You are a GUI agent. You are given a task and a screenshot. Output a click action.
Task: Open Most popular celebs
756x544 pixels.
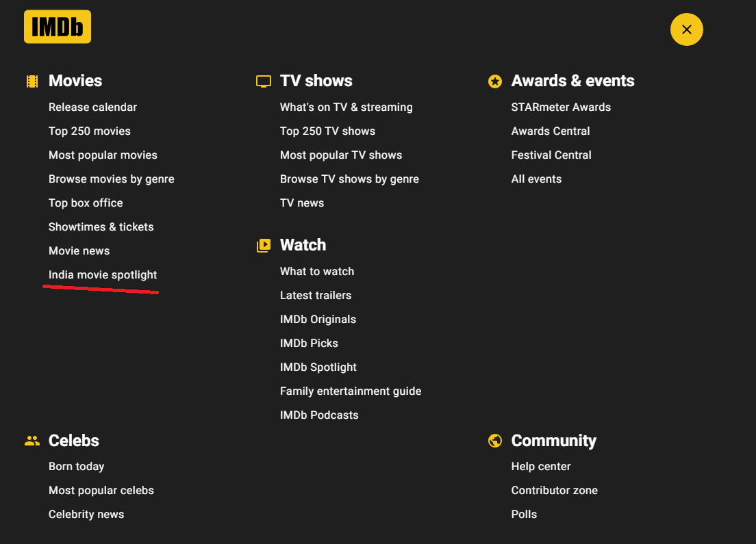101,491
